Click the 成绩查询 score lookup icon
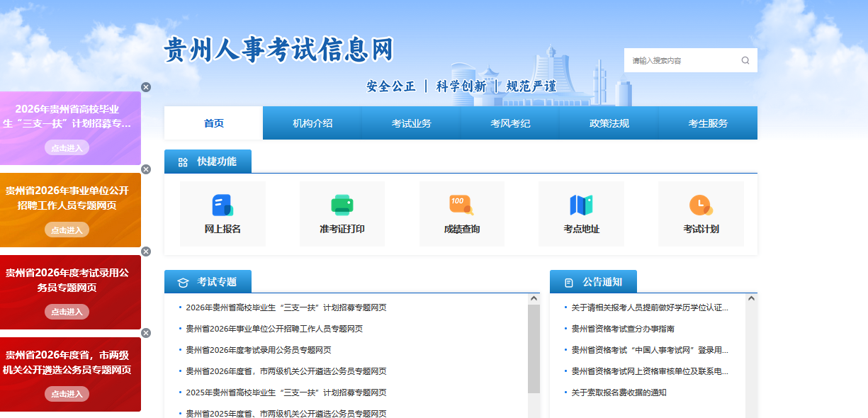Screen dimensions: 868x418 [x=461, y=205]
